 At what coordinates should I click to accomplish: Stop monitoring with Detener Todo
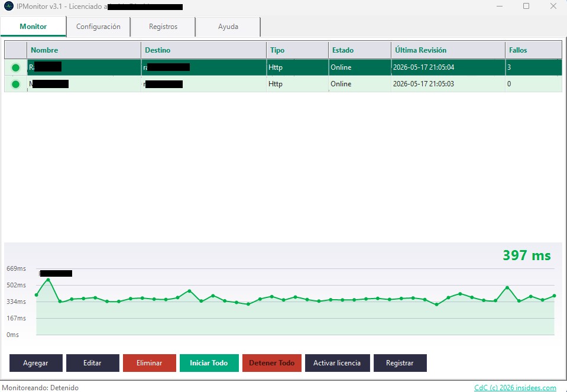coord(272,363)
